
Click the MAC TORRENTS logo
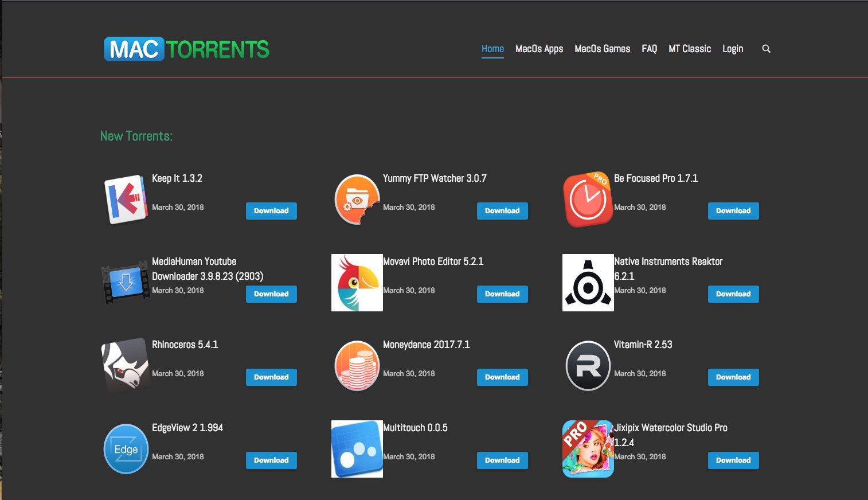coord(186,50)
